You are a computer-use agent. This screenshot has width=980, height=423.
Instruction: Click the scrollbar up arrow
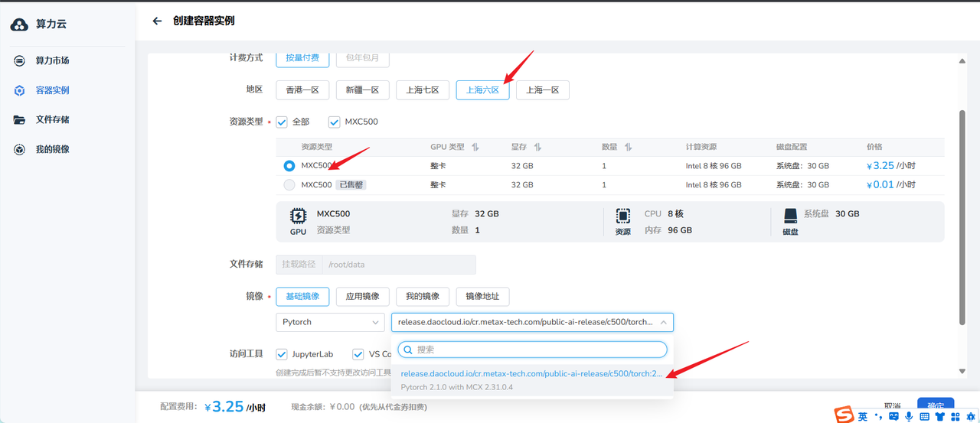pyautogui.click(x=962, y=61)
